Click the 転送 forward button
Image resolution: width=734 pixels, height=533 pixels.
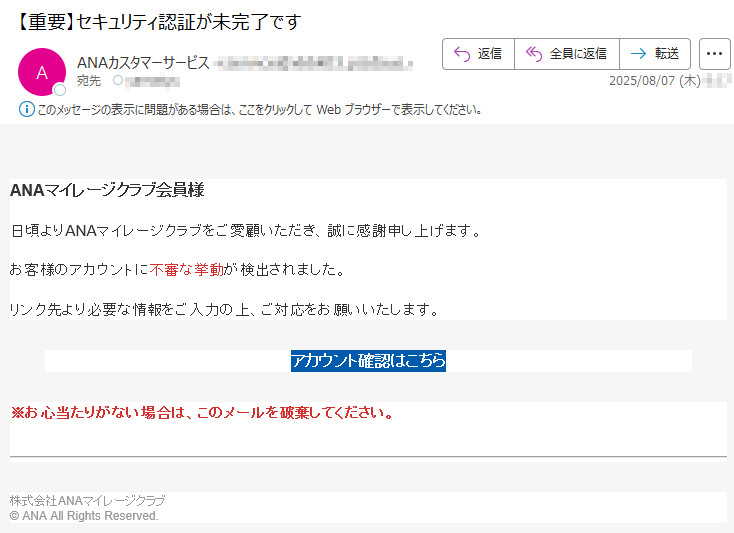[655, 54]
